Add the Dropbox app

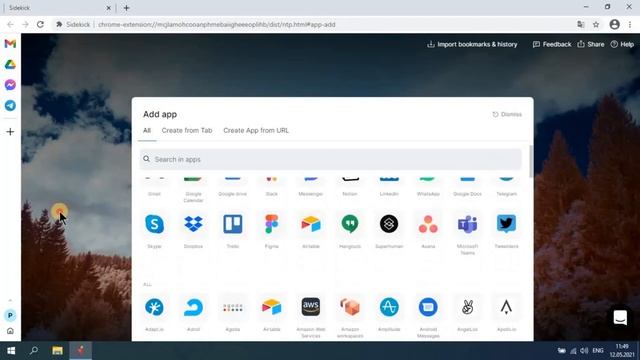(193, 224)
